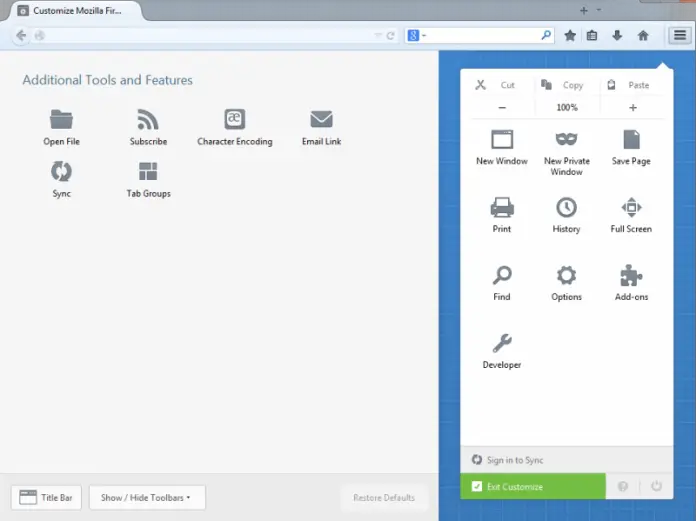The image size is (696, 521).
Task: Click the downloads arrow toolbar icon
Action: click(617, 35)
